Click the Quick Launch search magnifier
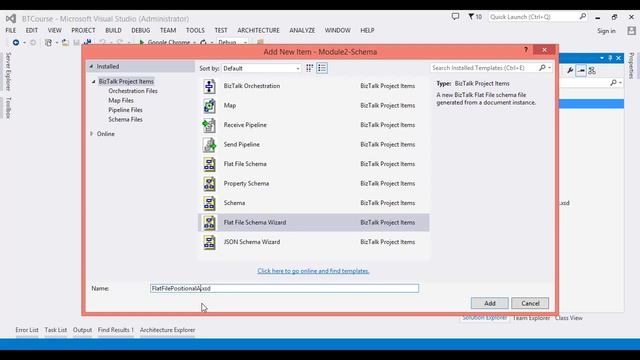This screenshot has height=360, width=640. (583, 16)
